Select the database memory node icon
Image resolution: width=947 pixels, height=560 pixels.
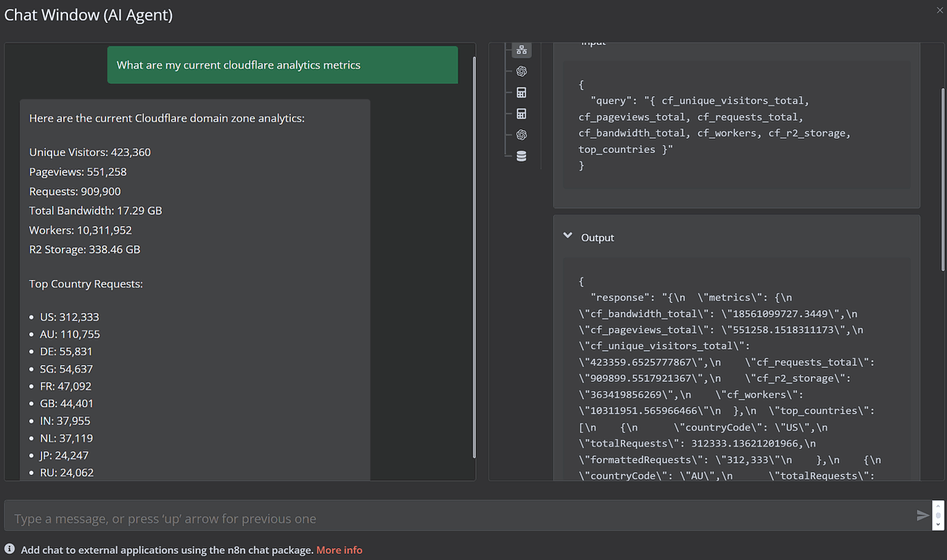(521, 155)
